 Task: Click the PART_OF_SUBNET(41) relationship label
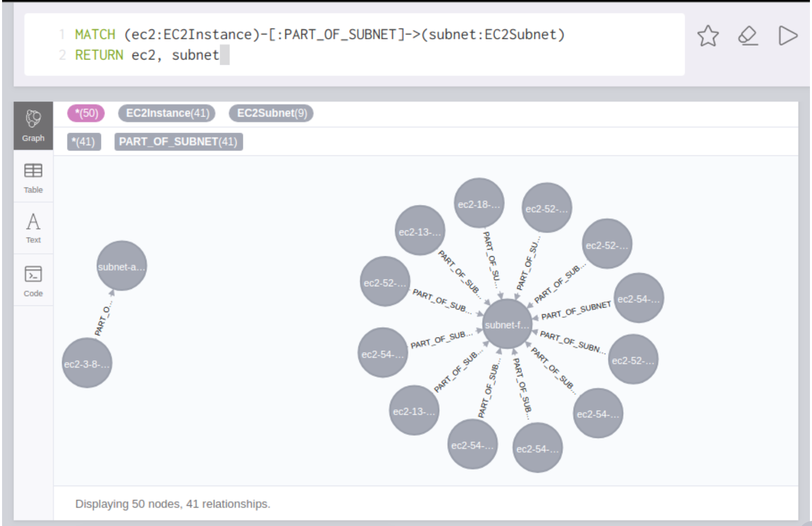[x=178, y=142]
